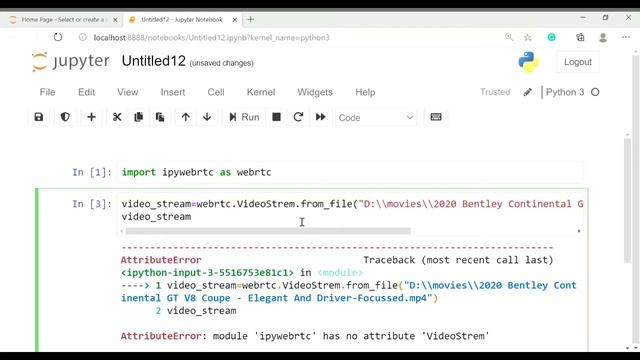The height and width of the screenshot is (360, 640).
Task: Click the import ipywebrtc code cell
Action: click(x=351, y=172)
